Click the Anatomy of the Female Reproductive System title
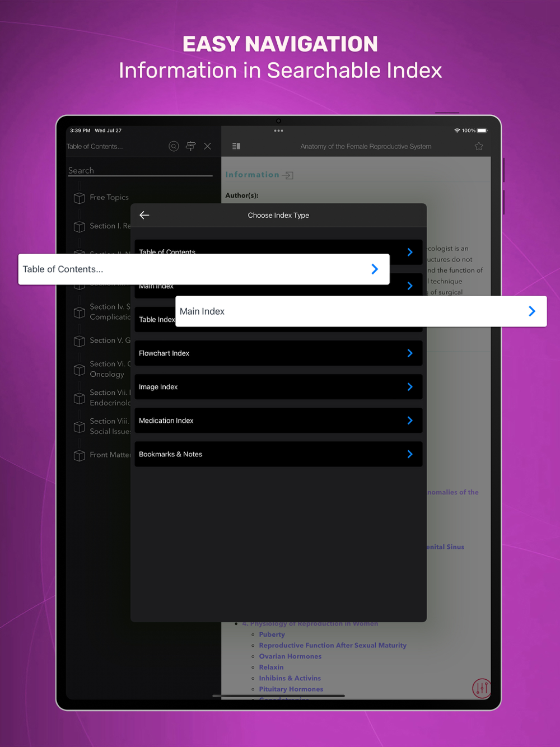The width and height of the screenshot is (560, 747). pyautogui.click(x=366, y=146)
